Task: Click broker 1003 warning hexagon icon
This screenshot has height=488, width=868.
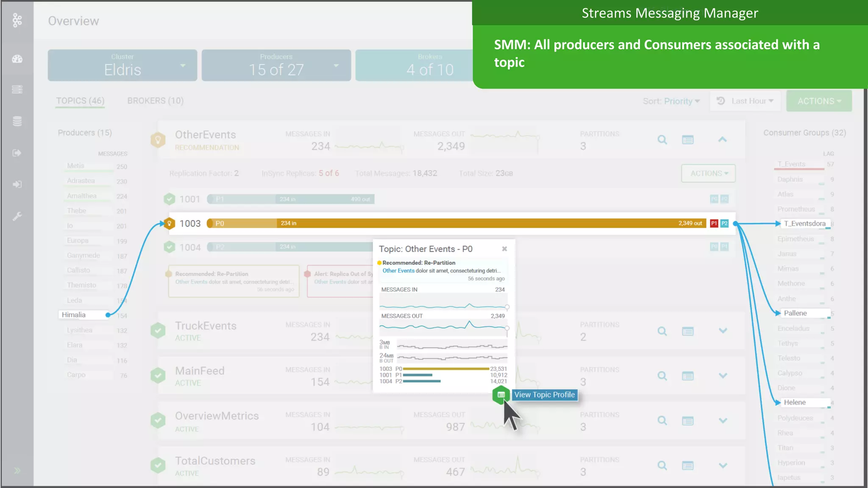Action: pos(170,223)
